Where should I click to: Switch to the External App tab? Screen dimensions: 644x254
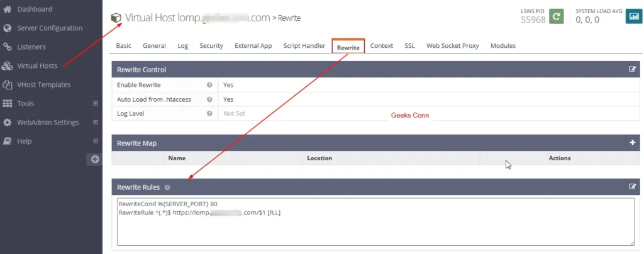click(253, 46)
